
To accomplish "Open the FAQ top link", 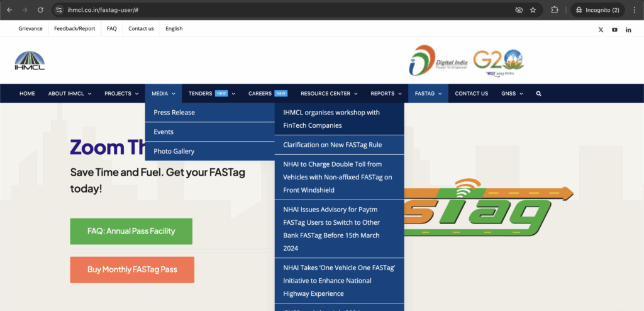I will click(x=112, y=29).
